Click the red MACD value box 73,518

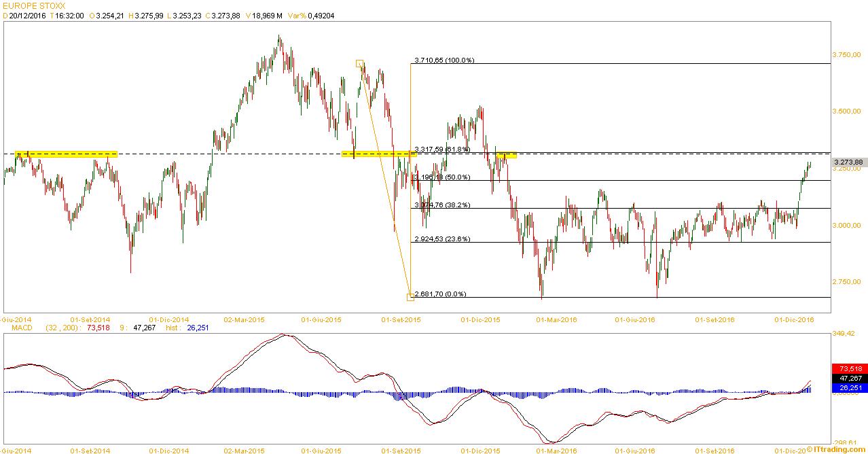point(848,368)
